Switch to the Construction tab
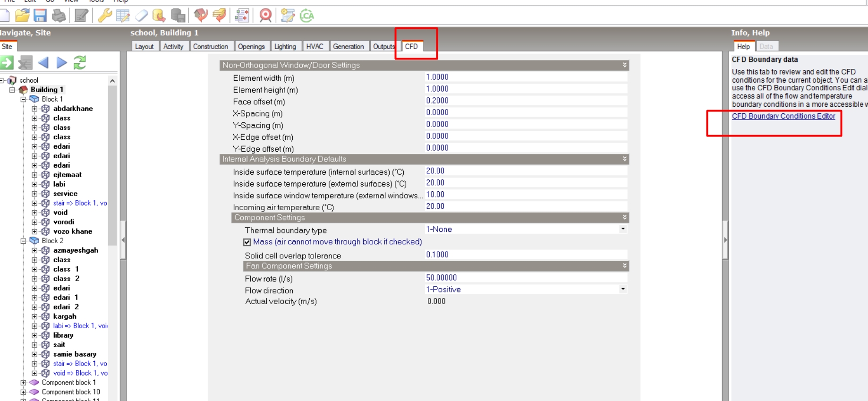This screenshot has width=868, height=401. pos(211,46)
